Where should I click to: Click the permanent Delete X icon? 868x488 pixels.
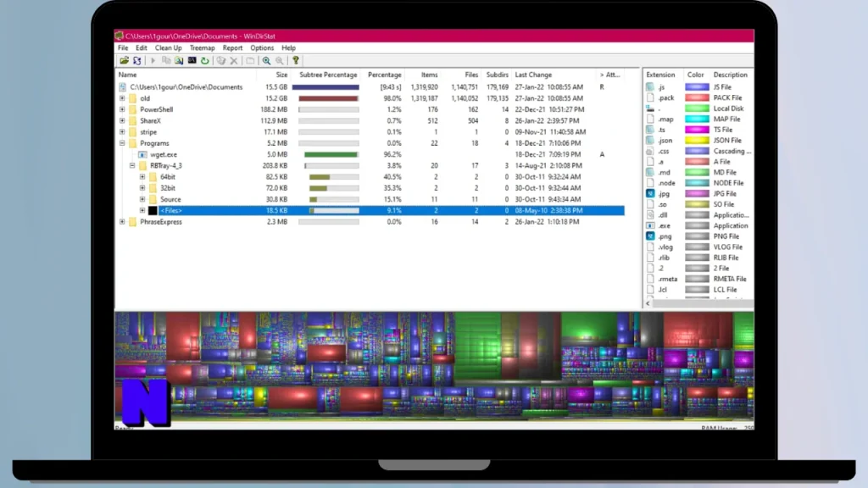(234, 61)
